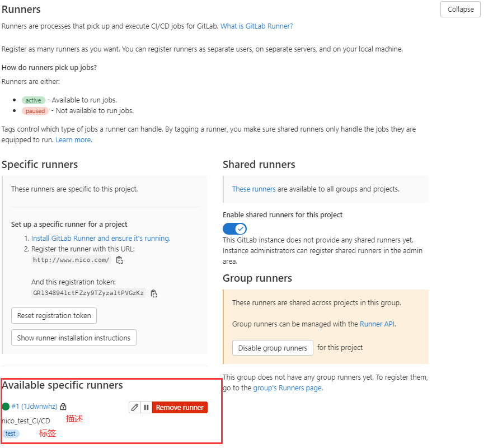Open the Runner API link
Viewport: 493px width, 448px height.
click(x=377, y=324)
